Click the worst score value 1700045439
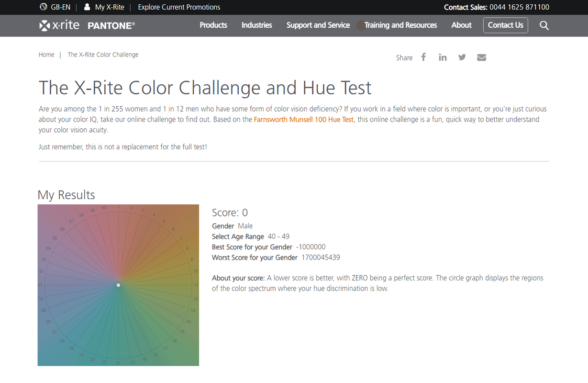 click(321, 258)
